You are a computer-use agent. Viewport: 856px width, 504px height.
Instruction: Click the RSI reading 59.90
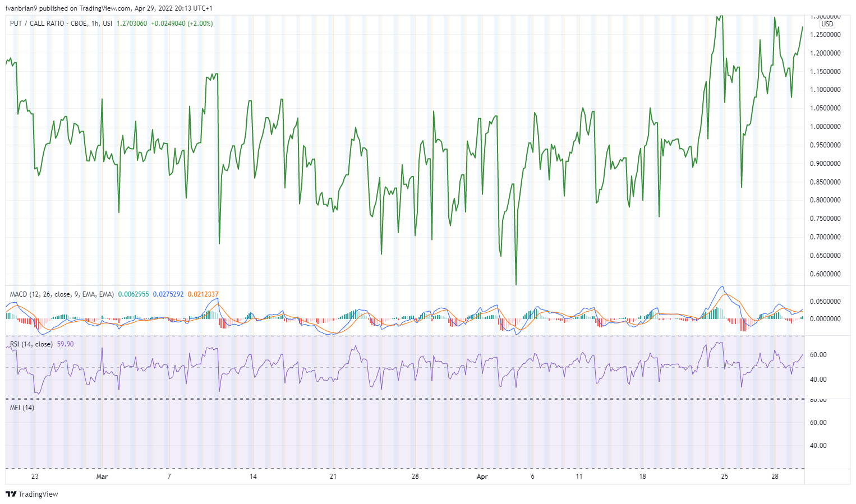coord(65,344)
